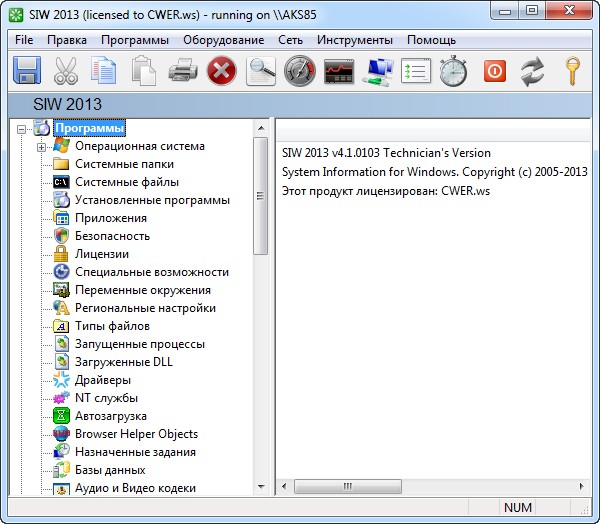Open the Сеть menu
This screenshot has height=524, width=600.
tap(290, 40)
